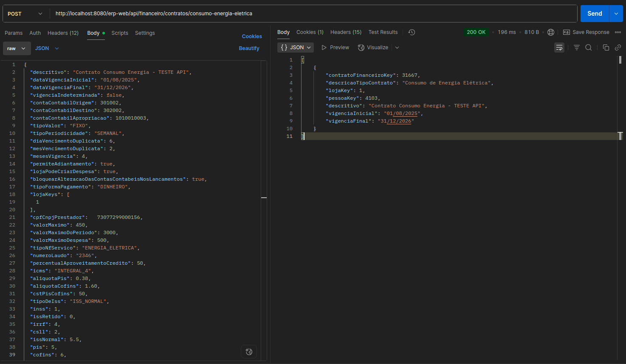Image resolution: width=626 pixels, height=364 pixels.
Task: Click the 810 B response size
Action: [532, 32]
